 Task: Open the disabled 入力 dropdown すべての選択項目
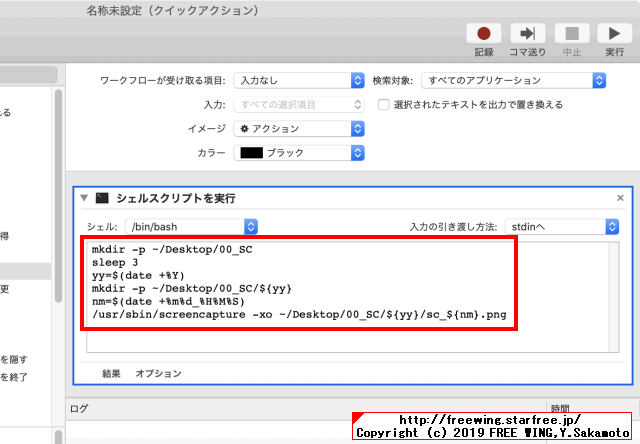(x=299, y=105)
